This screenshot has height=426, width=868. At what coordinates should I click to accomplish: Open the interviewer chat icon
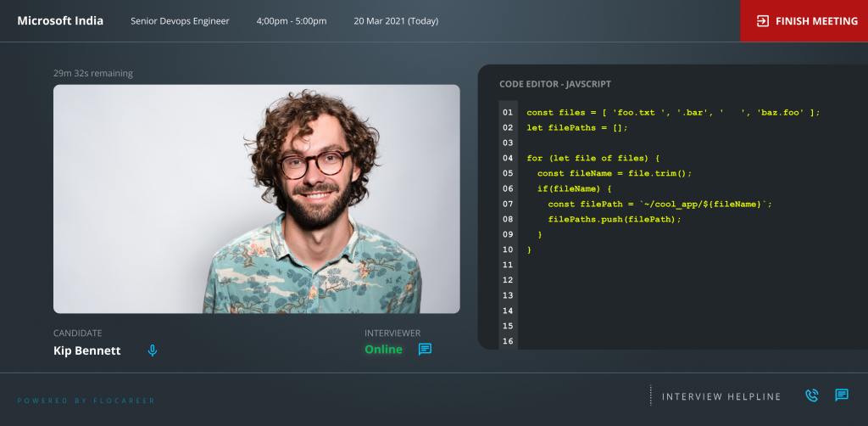425,350
